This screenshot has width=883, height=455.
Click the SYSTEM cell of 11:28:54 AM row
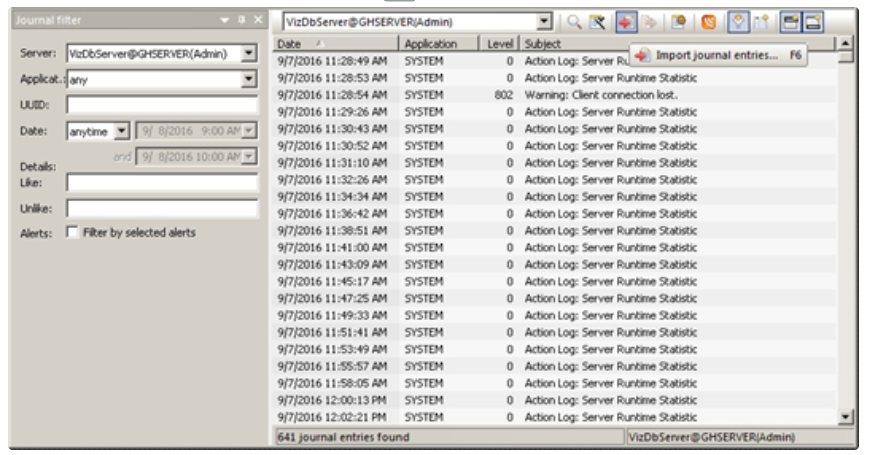coord(423,95)
